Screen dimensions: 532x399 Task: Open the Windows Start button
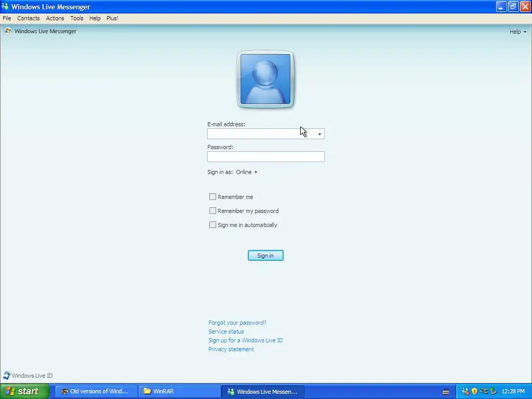(25, 391)
